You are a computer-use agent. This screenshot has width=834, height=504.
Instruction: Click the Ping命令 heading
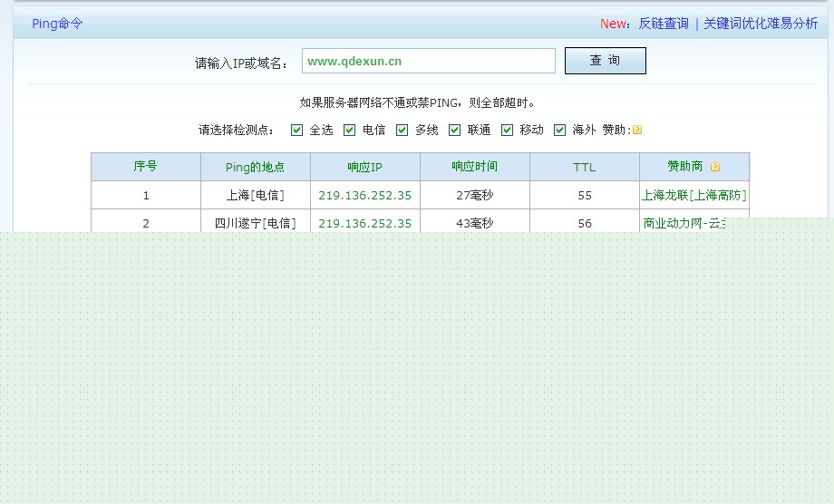57,24
